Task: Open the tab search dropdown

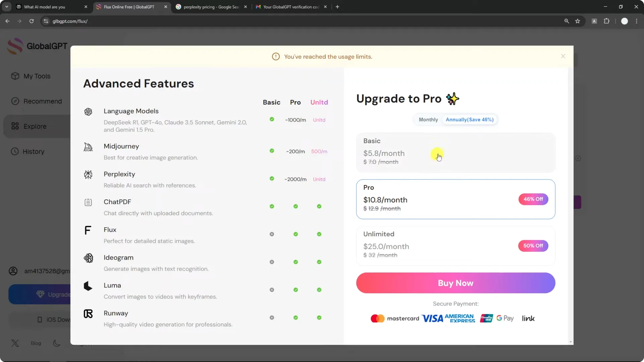Action: tap(6, 7)
